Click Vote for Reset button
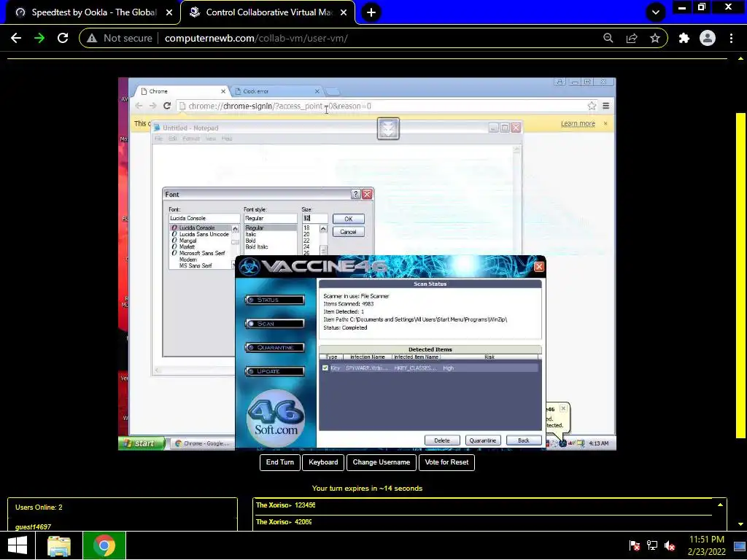Viewport: 747px width, 560px height. point(446,462)
